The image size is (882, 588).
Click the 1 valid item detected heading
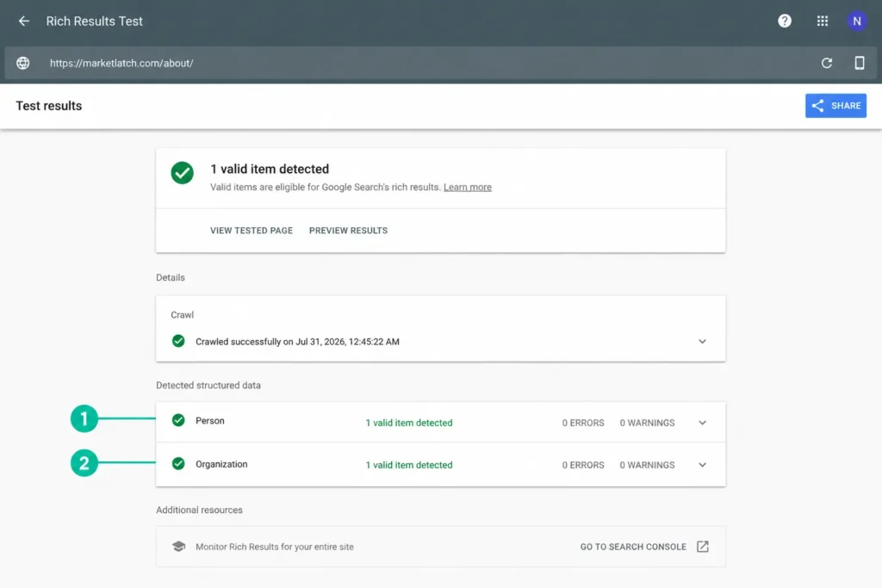coord(270,170)
